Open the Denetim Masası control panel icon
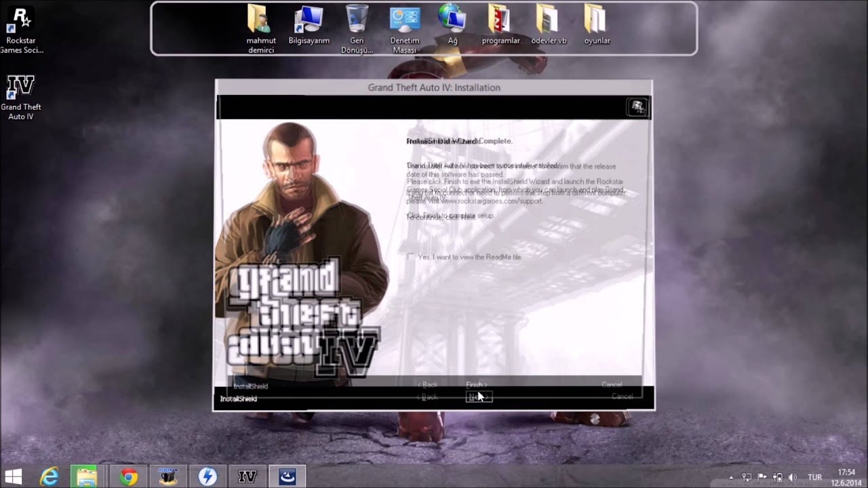The width and height of the screenshot is (868, 488). (405, 29)
